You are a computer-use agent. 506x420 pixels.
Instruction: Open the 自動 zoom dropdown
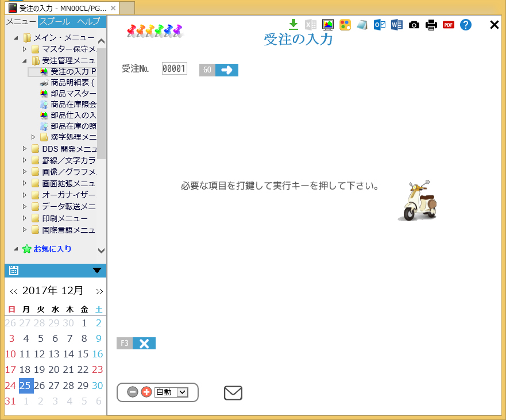point(183,392)
